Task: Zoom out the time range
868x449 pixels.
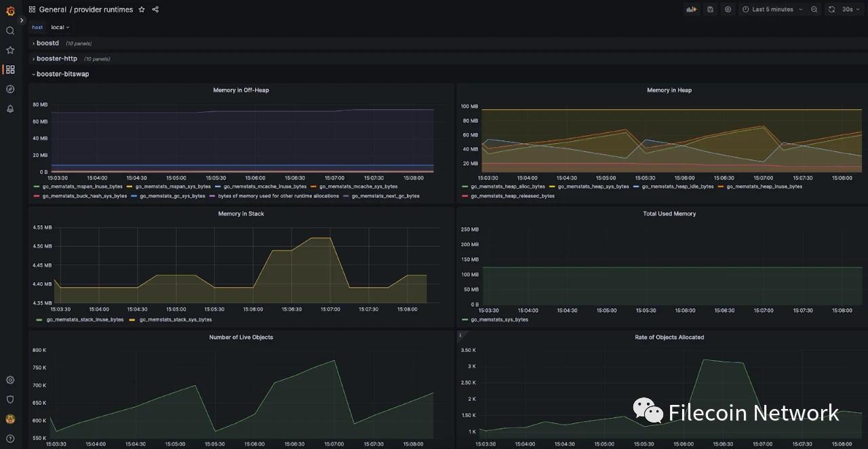Action: (x=814, y=9)
